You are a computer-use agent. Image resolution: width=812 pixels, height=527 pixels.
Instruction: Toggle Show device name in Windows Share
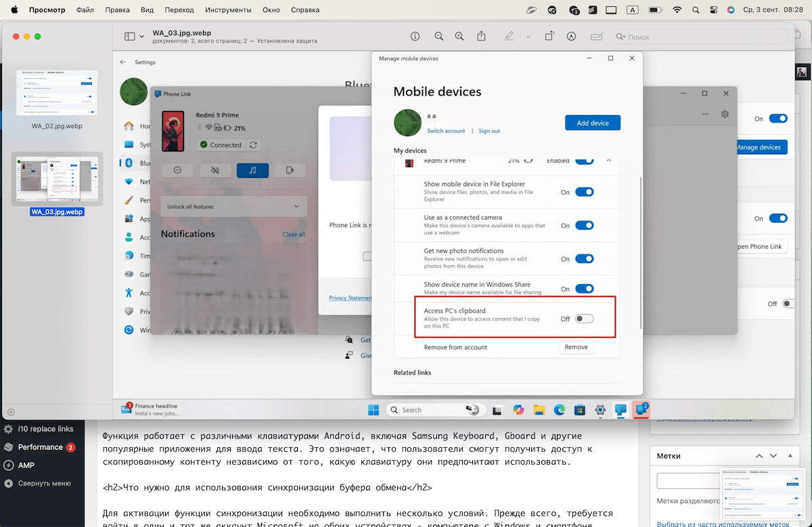click(x=585, y=289)
